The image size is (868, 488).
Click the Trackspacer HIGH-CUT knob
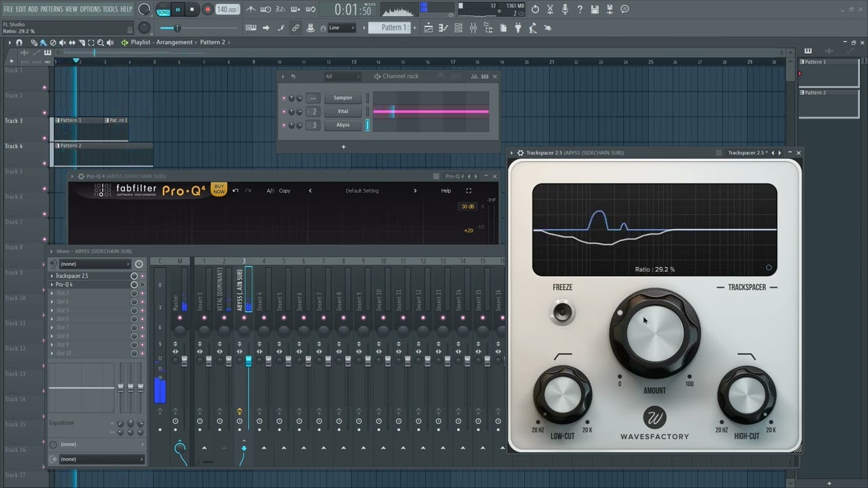pos(747,395)
